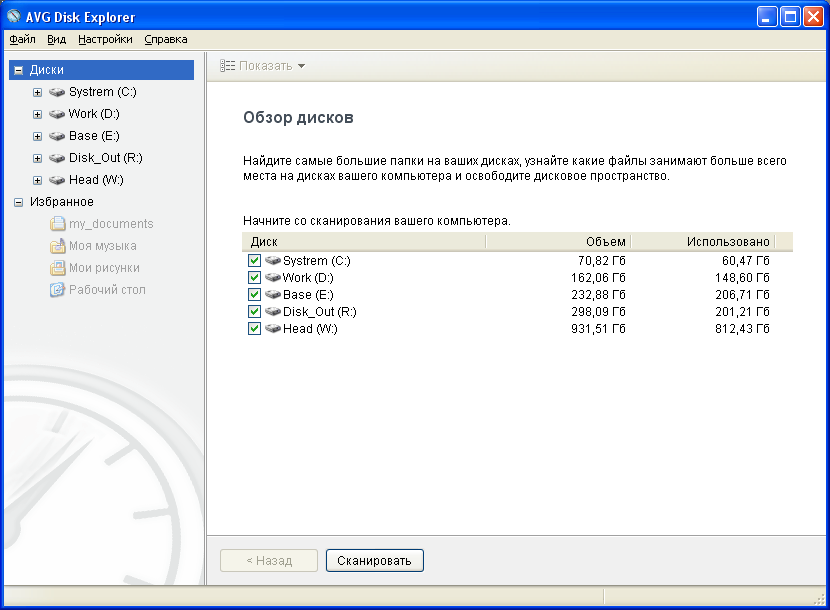This screenshot has width=830, height=610.
Task: Collapse the Диски tree node
Action: point(19,70)
